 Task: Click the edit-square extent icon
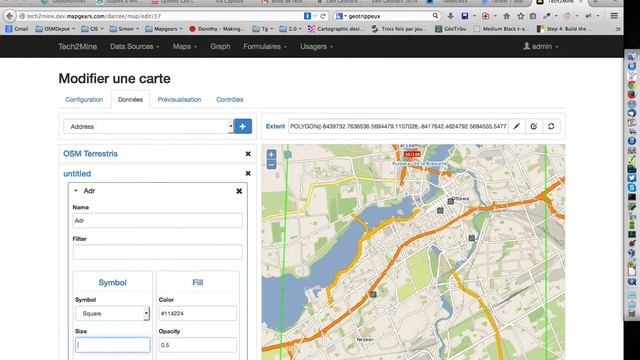coord(533,127)
